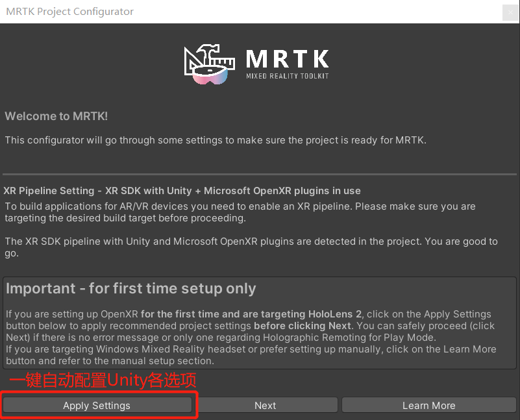Click the 'You are good to go' paragraph
Screen dimensions: 520x420
tap(251, 247)
